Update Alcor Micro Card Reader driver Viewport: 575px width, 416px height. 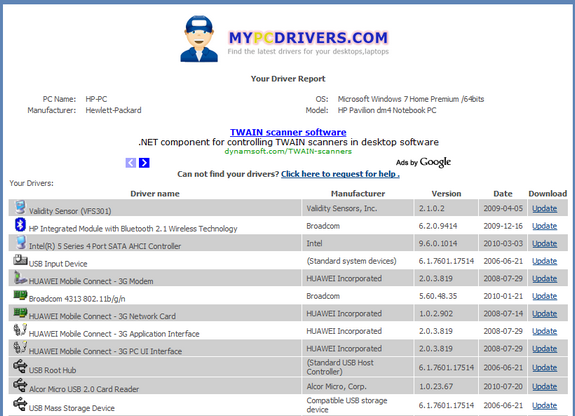tap(544, 387)
